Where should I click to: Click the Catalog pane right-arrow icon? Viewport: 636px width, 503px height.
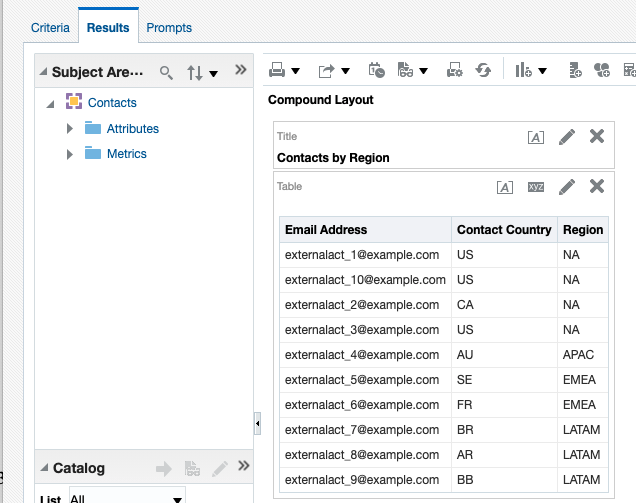164,469
